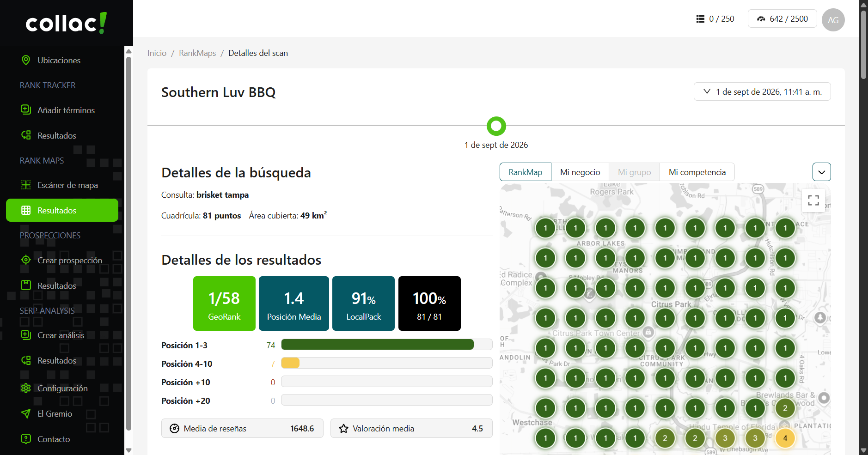
Task: Switch to the Mi competencia tab
Action: (x=697, y=172)
